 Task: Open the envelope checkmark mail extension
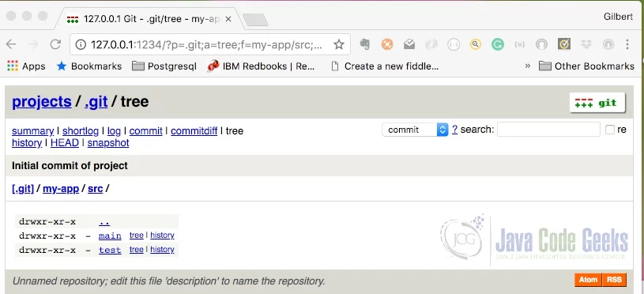pos(409,44)
